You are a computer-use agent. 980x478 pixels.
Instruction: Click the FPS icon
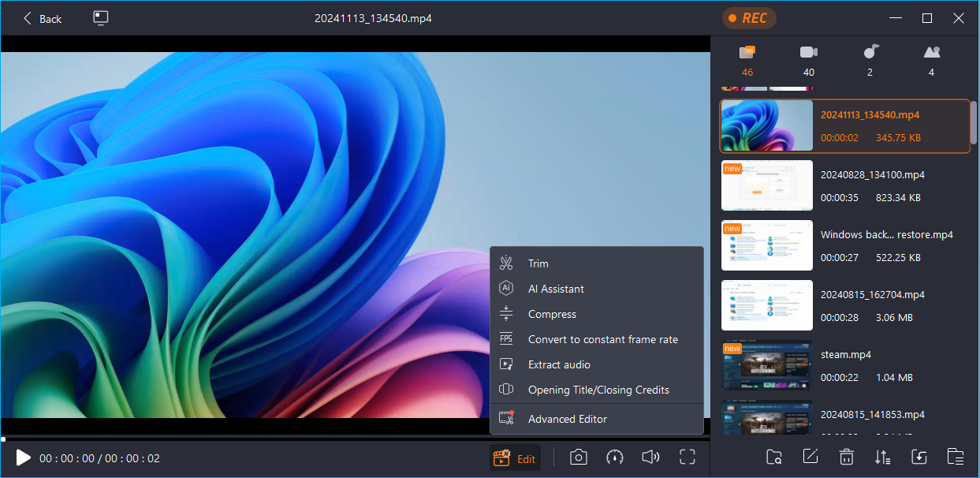(x=506, y=339)
